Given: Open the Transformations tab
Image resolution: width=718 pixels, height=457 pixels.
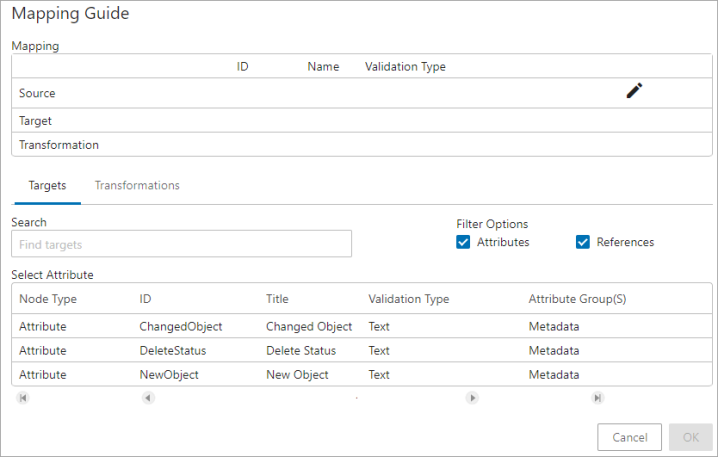Looking at the screenshot, I should [137, 185].
